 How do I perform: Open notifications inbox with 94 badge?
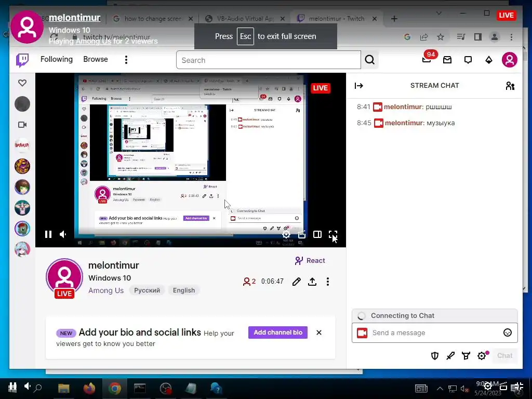(x=427, y=60)
